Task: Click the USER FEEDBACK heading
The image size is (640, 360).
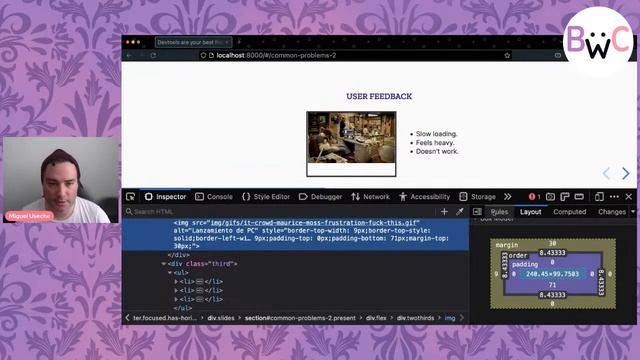Action: tap(379, 96)
